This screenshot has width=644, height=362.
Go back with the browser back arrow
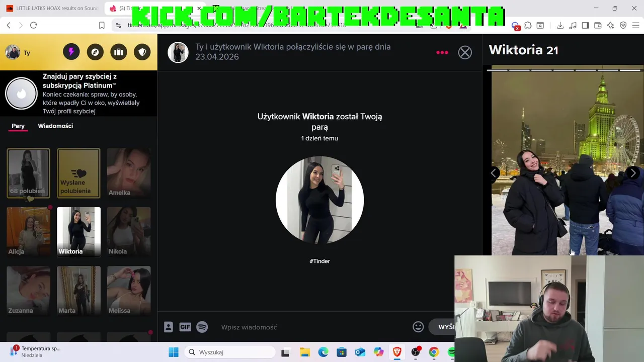coord(9,25)
